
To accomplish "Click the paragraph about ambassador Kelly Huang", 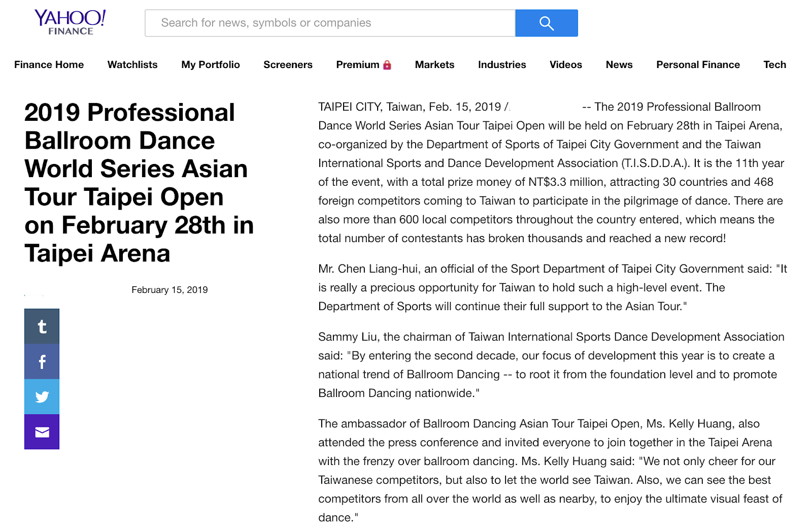I will [551, 471].
